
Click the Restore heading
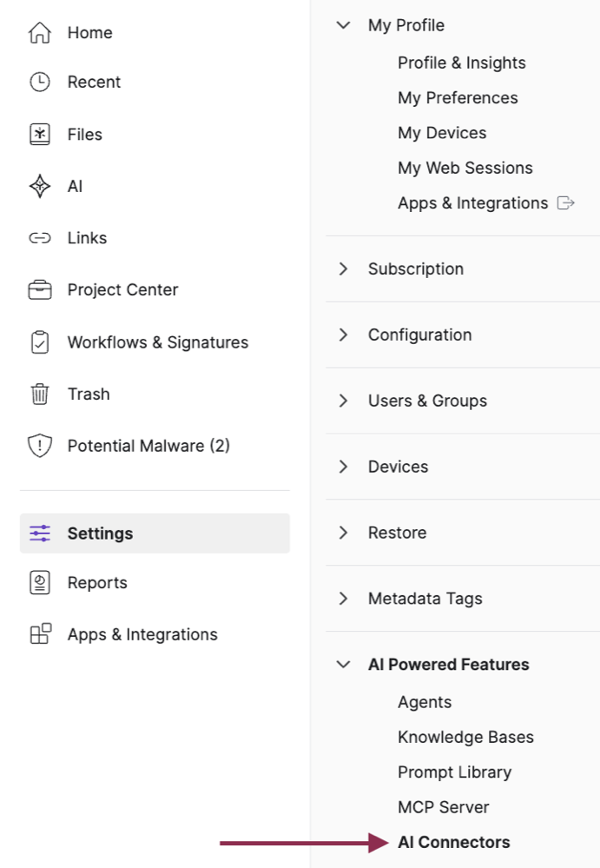coord(397,533)
